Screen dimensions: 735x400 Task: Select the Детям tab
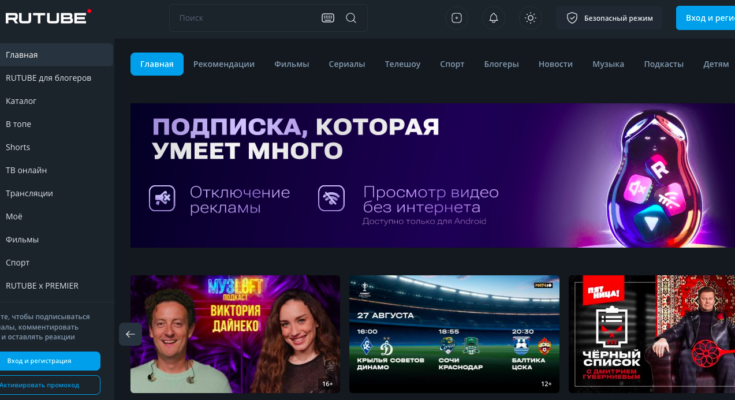[716, 64]
